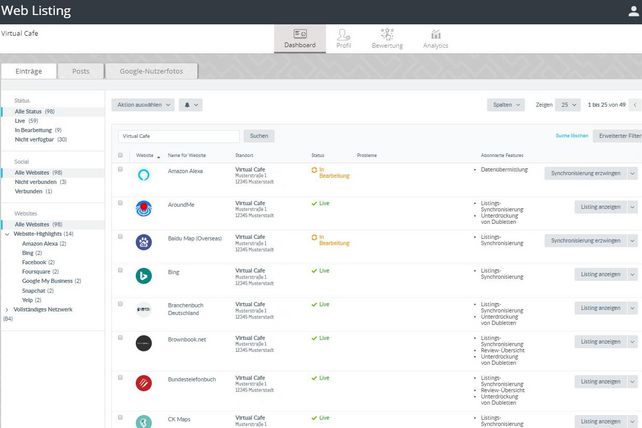Open the Profil navigation icon
Screen dimensions: 642x428
tap(344, 39)
